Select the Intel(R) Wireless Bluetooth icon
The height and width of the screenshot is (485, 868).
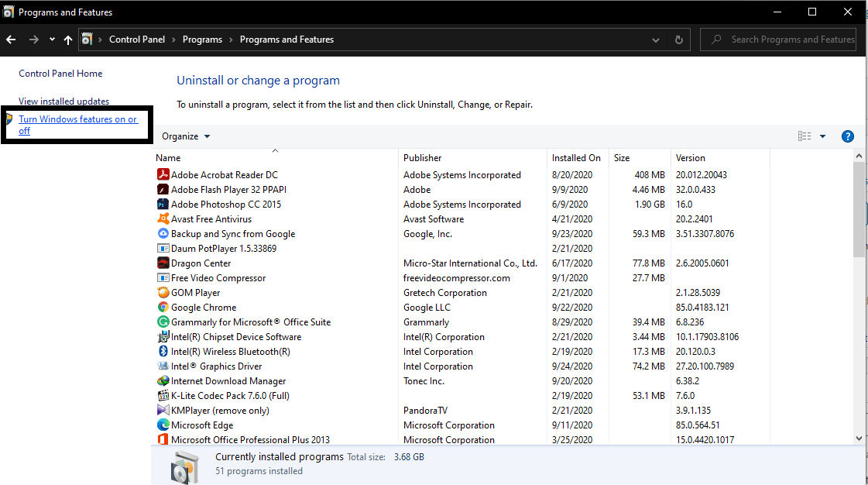click(x=161, y=351)
